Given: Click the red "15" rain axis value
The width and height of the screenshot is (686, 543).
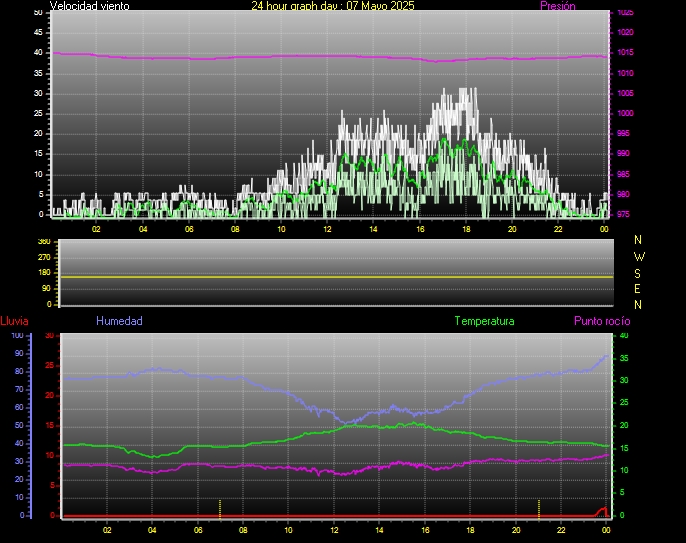Looking at the screenshot, I should coord(50,425).
